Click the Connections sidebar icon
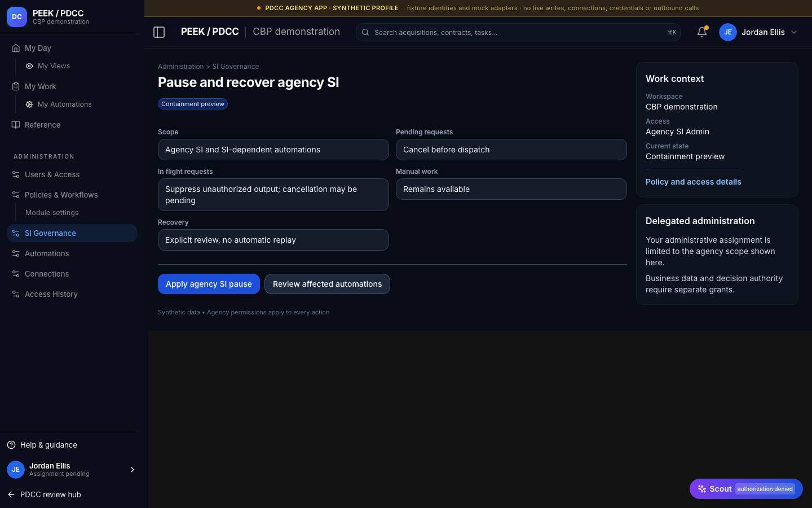Image resolution: width=812 pixels, height=508 pixels. point(16,274)
